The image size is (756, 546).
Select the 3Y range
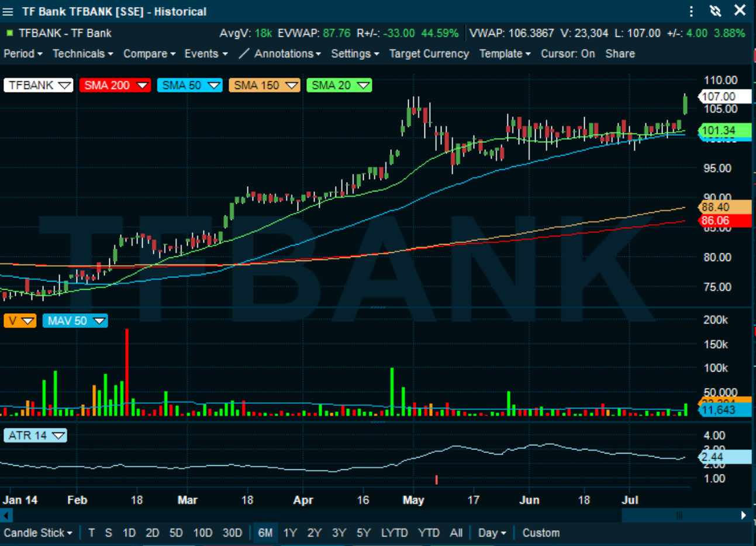[339, 533]
